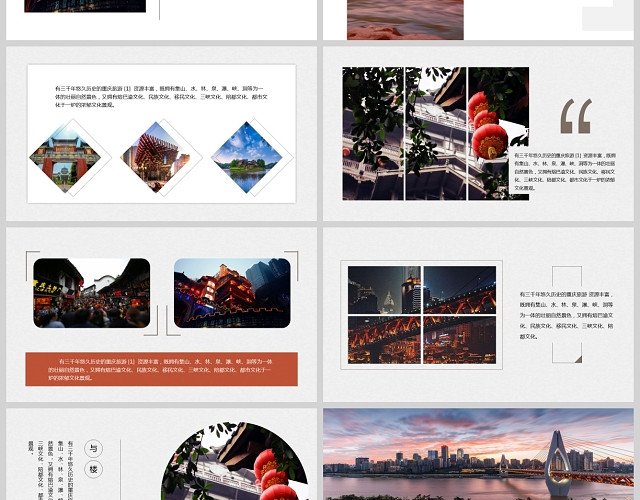Select the paragraph beside the four-photo grid
The width and height of the screenshot is (640, 500).
tap(566, 315)
